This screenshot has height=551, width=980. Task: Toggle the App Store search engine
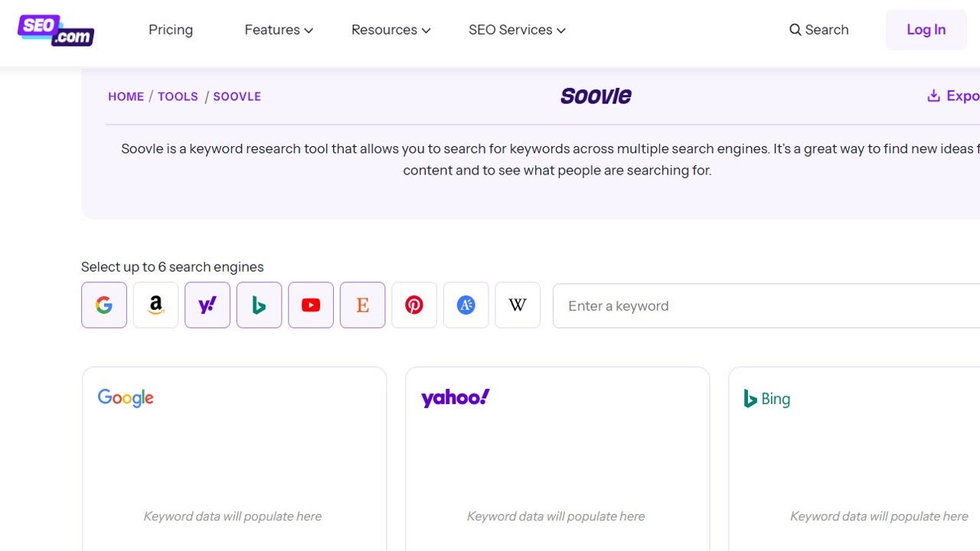click(465, 305)
